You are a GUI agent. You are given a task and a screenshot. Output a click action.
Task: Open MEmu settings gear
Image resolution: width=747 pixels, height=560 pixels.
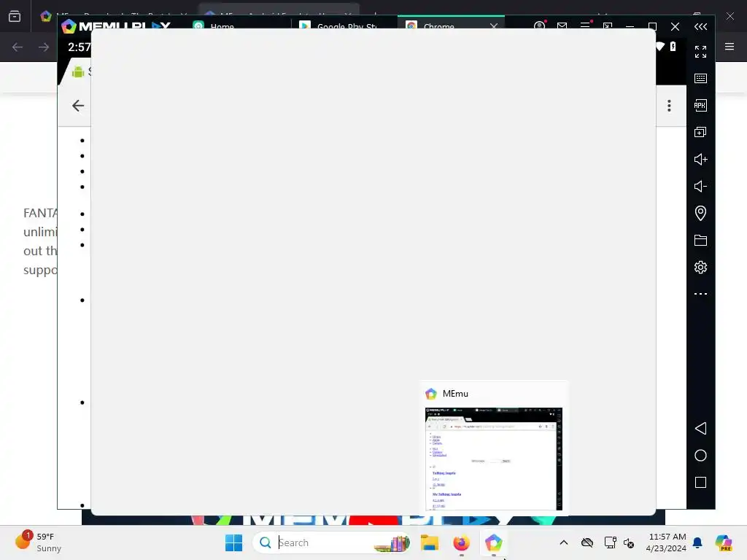700,267
